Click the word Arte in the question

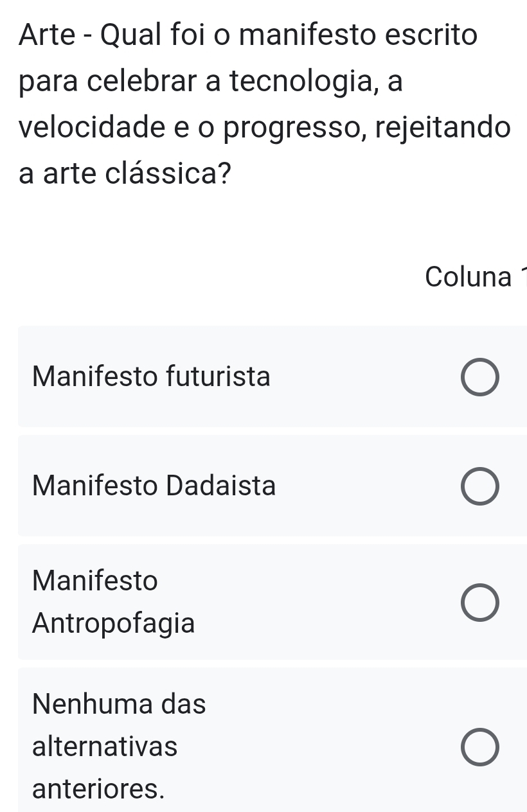click(x=44, y=36)
